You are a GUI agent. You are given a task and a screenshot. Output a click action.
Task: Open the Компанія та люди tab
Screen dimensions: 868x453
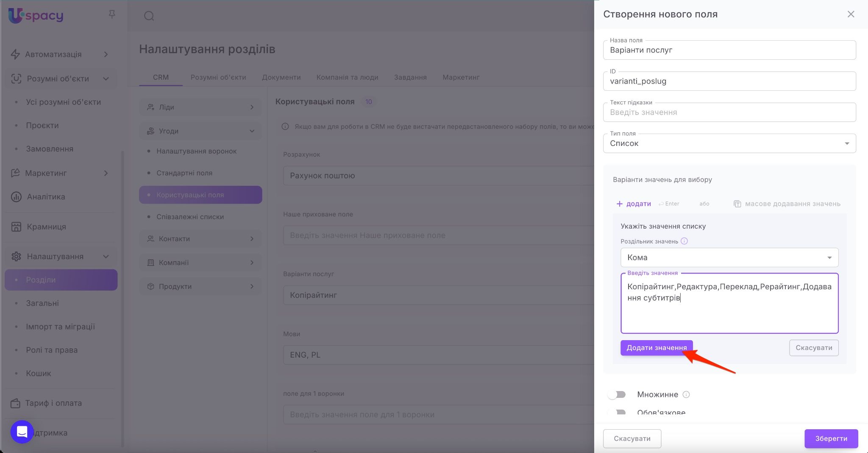pos(347,77)
